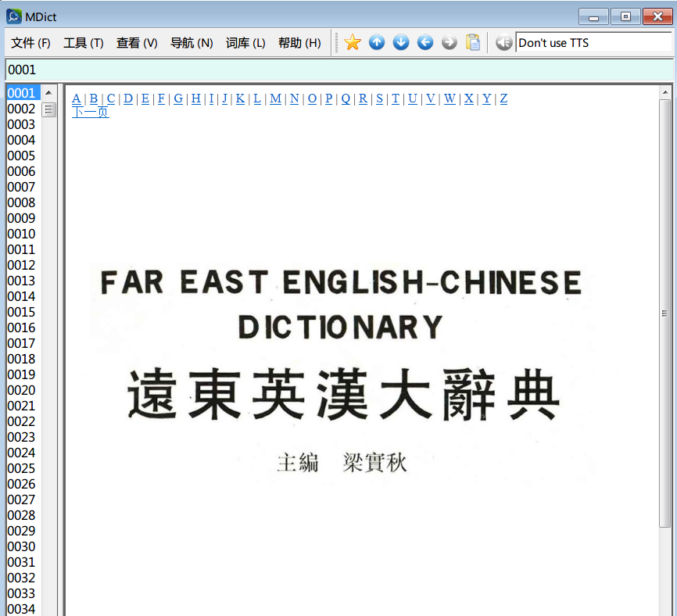Follow the letter A index link
The image size is (677, 616).
(x=77, y=98)
